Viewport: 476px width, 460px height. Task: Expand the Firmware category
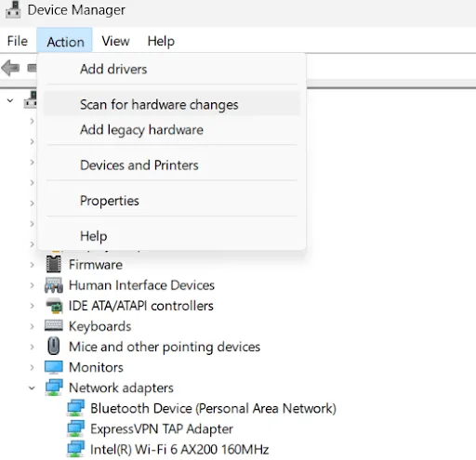click(32, 265)
